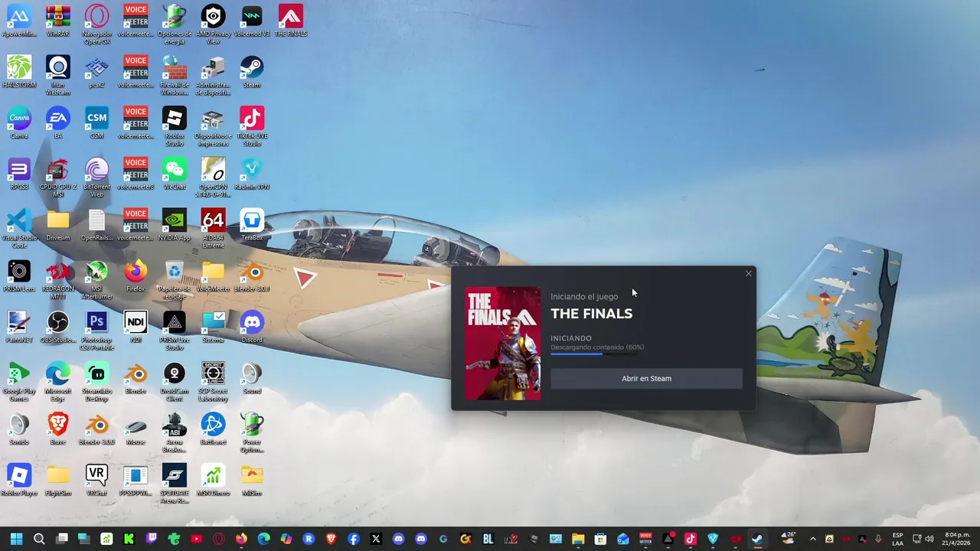Viewport: 980px width, 551px height.
Task: Click the Abrir en Steam button
Action: pos(646,378)
